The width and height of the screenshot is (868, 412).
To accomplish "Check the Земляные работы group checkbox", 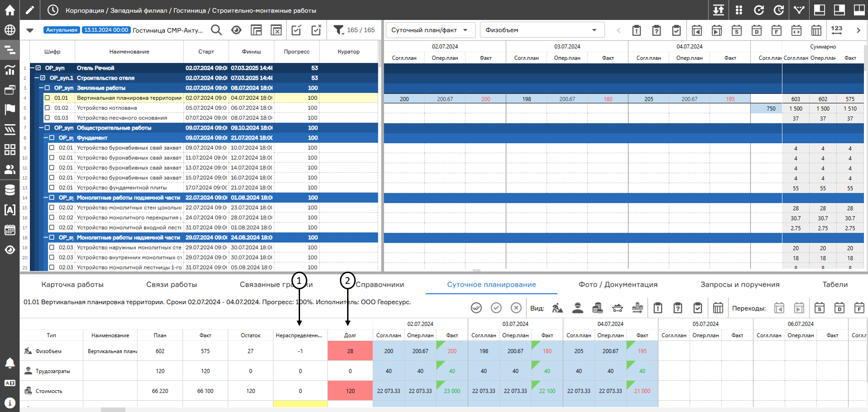I will [x=47, y=88].
